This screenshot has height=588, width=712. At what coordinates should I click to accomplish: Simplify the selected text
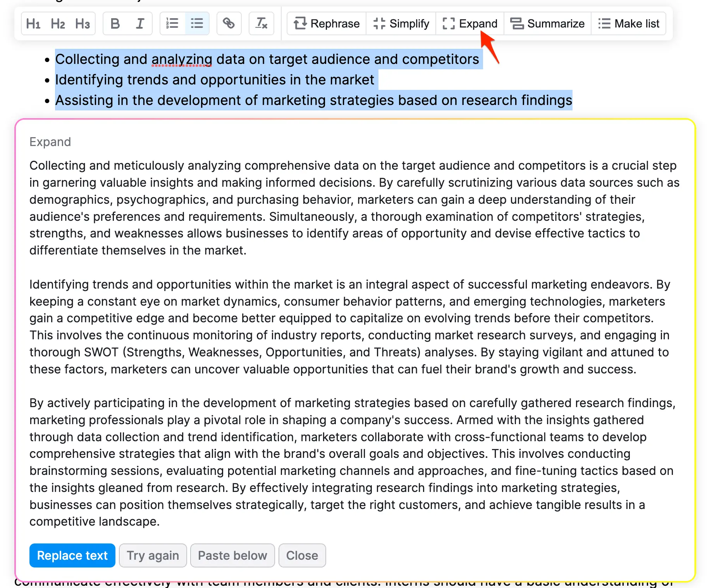401,24
